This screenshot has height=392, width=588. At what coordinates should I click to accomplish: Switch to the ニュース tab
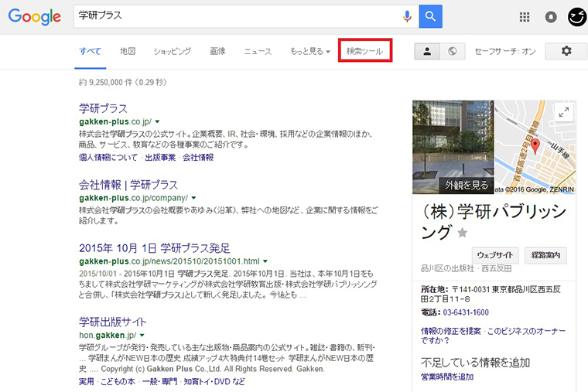258,51
